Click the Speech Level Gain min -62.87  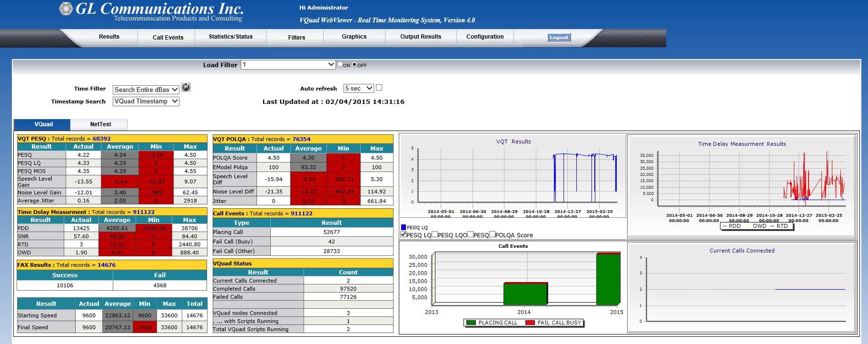tap(156, 182)
